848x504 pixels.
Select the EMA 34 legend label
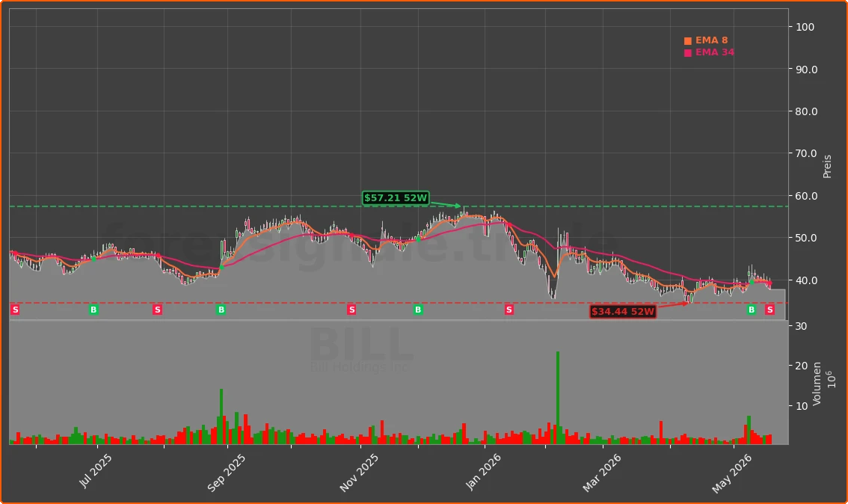point(715,52)
